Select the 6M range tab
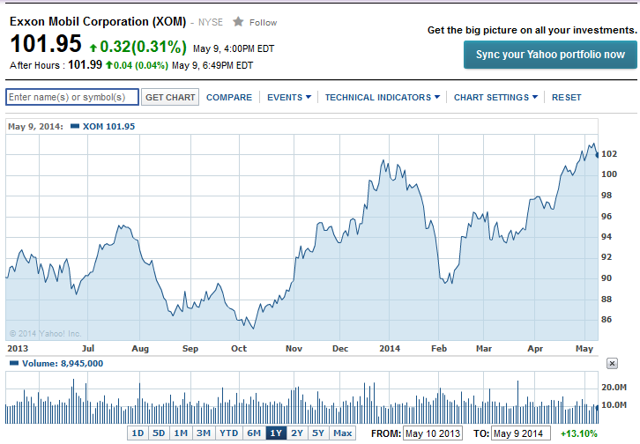Viewport: 640px width, 444px height. 254,433
